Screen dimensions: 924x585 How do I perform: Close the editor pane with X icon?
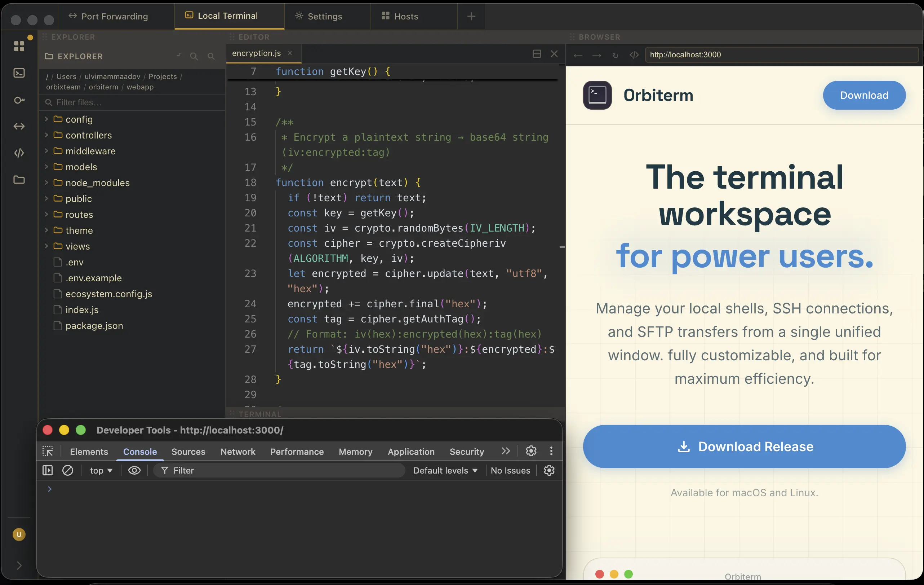click(554, 54)
